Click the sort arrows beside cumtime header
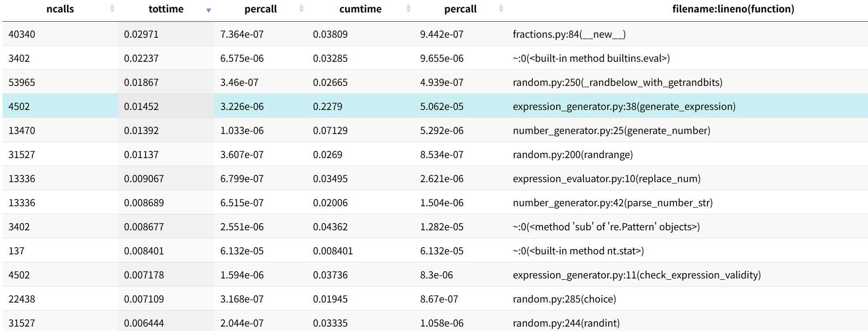 pos(409,8)
